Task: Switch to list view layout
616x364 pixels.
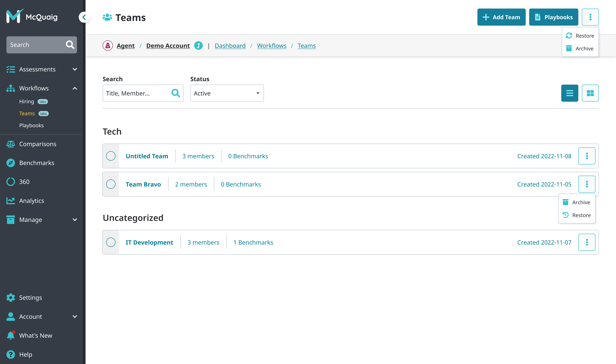Action: coord(569,93)
